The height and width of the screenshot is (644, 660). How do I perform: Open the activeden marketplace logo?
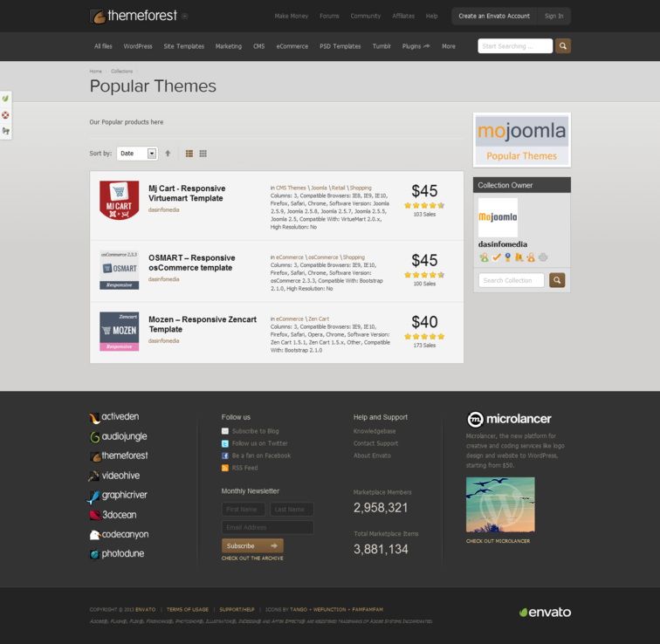coord(114,417)
